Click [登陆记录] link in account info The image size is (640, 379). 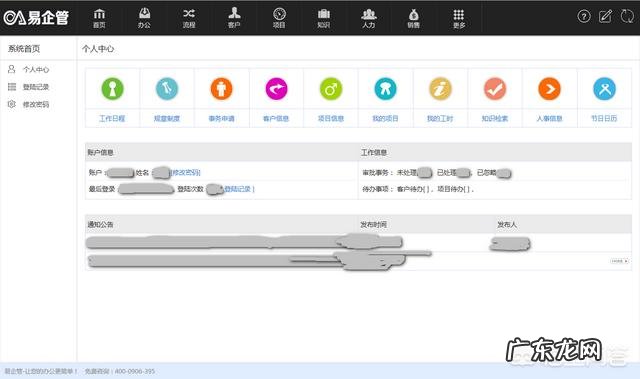(239, 189)
